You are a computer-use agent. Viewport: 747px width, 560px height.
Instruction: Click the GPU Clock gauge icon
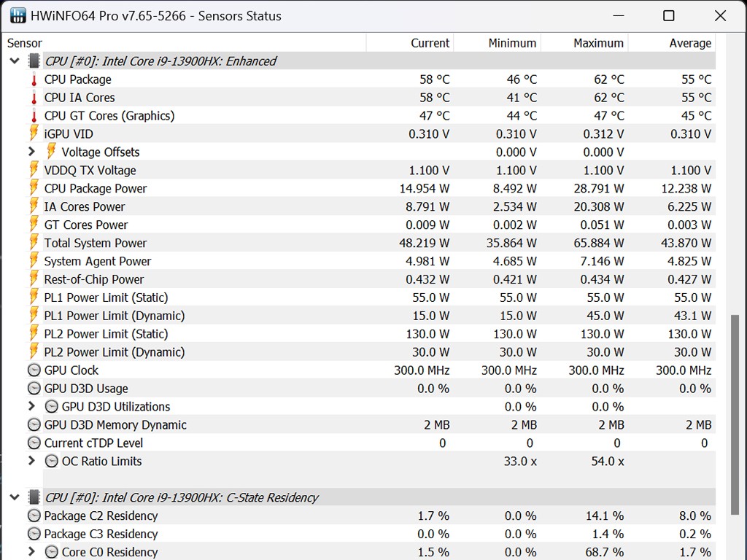(34, 370)
